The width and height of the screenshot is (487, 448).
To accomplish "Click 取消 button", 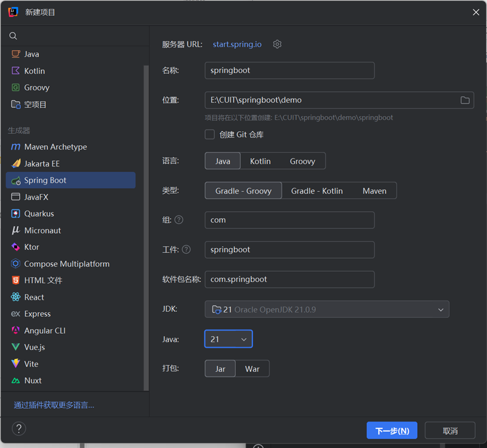I will pos(450,431).
